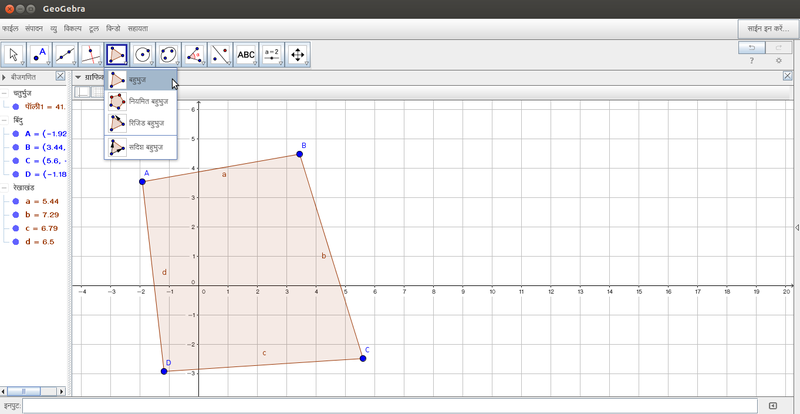The image size is (800, 414).
Task: Select the Ellipse conic tool
Action: pyautogui.click(x=169, y=55)
